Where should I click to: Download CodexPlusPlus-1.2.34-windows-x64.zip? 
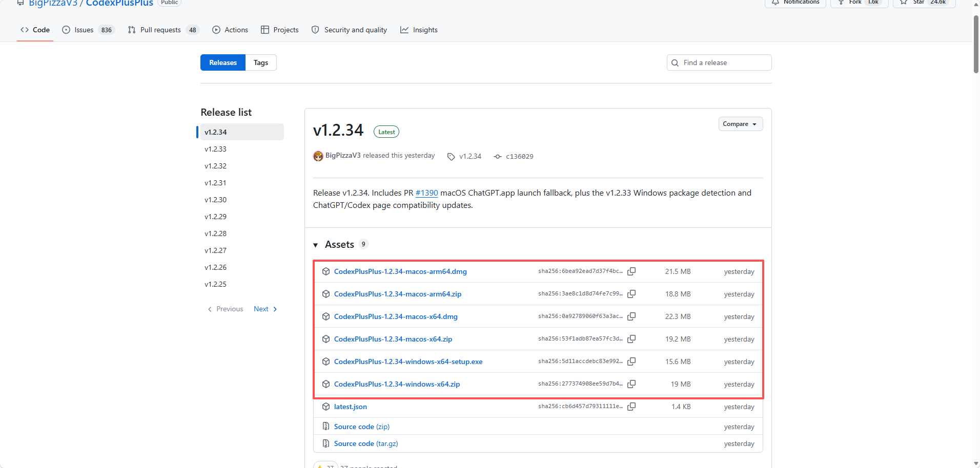click(x=397, y=384)
